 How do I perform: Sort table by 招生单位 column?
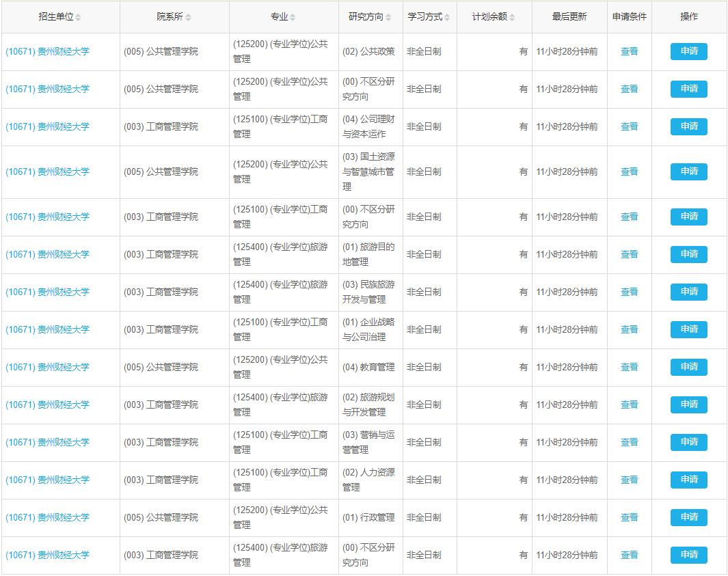click(78, 17)
